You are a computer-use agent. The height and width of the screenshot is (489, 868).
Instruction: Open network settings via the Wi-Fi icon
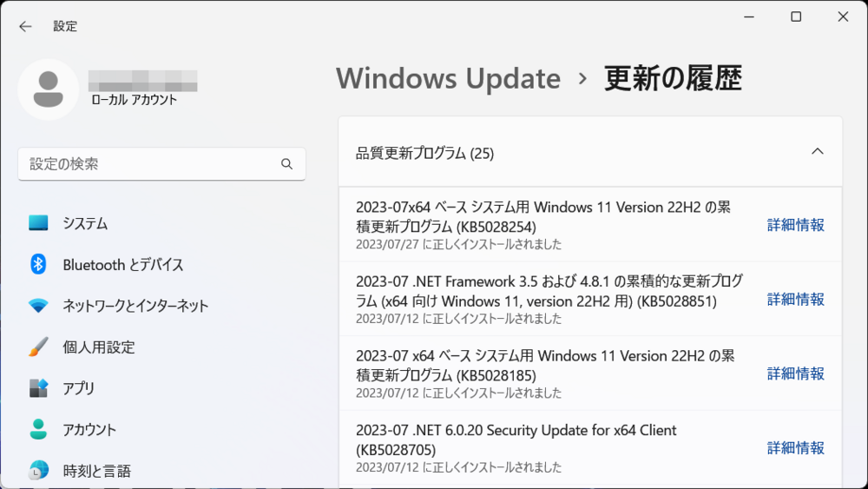tap(38, 305)
